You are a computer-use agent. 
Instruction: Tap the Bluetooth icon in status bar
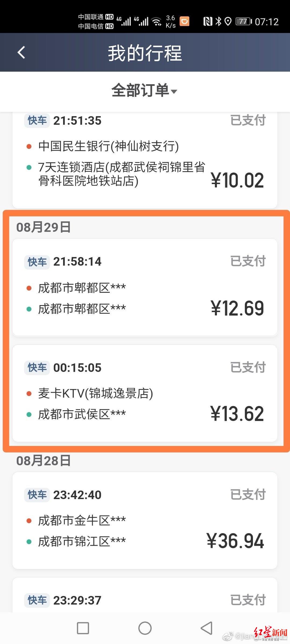tap(219, 21)
